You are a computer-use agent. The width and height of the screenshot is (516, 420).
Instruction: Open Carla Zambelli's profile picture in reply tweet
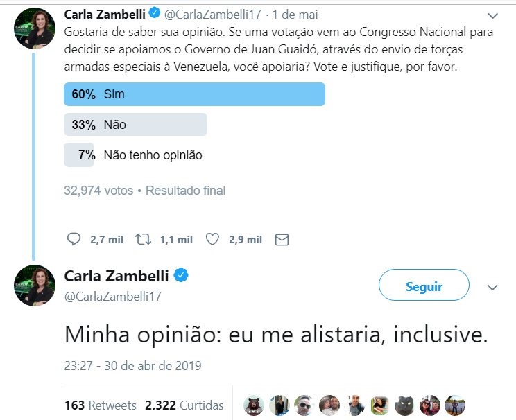click(x=34, y=284)
